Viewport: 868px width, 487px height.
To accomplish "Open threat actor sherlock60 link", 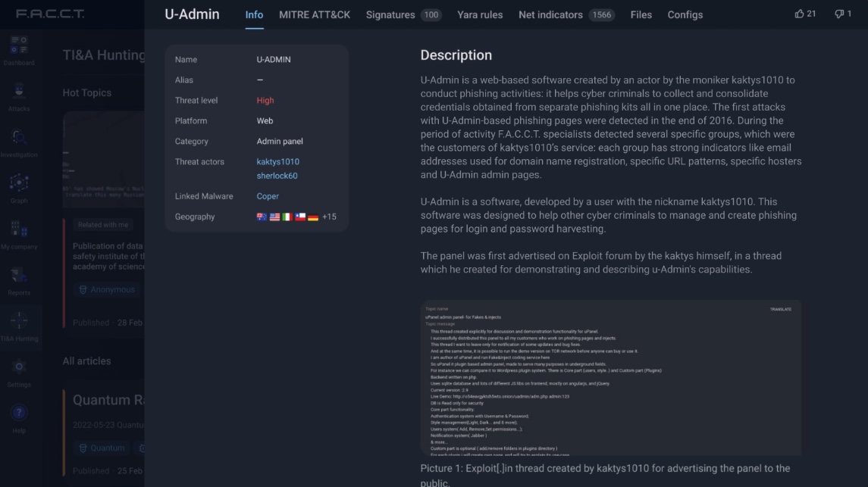I will tap(277, 176).
